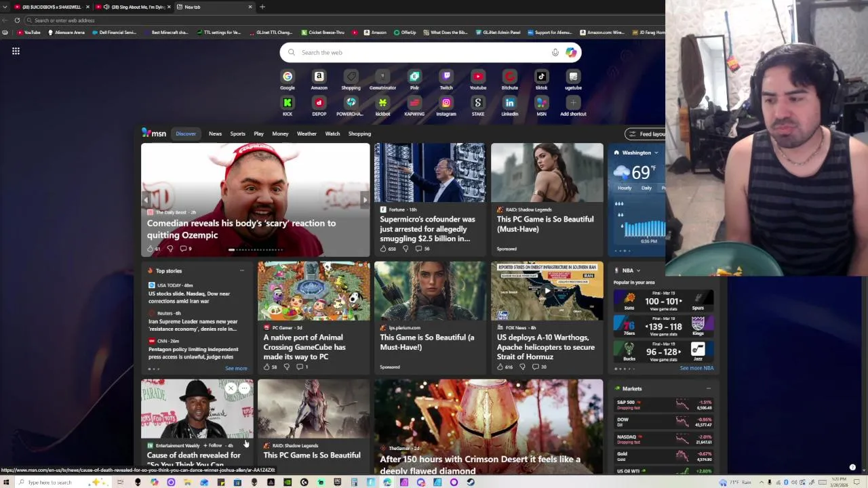This screenshot has width=868, height=488.
Task: Hide the Entertainment Weekly story card
Action: [231, 388]
